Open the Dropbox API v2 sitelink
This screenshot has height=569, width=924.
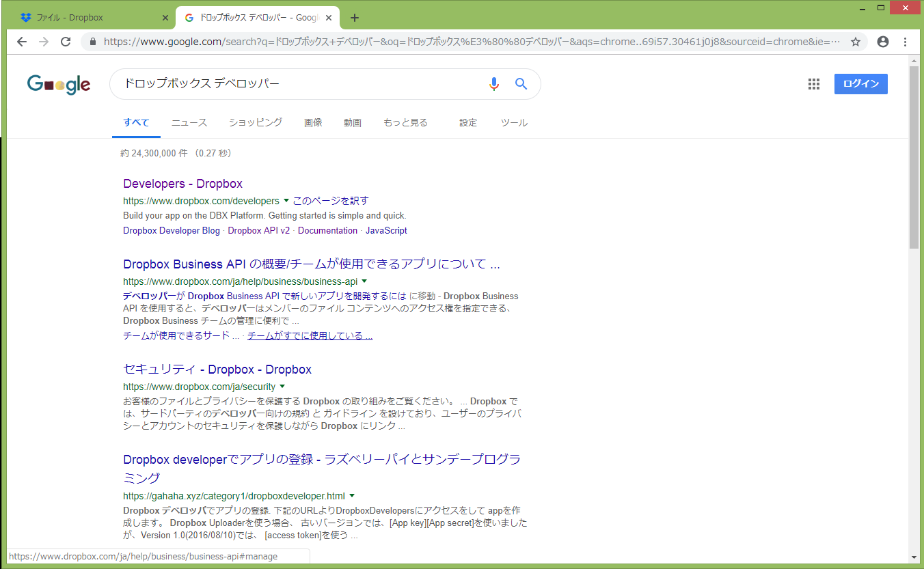[259, 231]
